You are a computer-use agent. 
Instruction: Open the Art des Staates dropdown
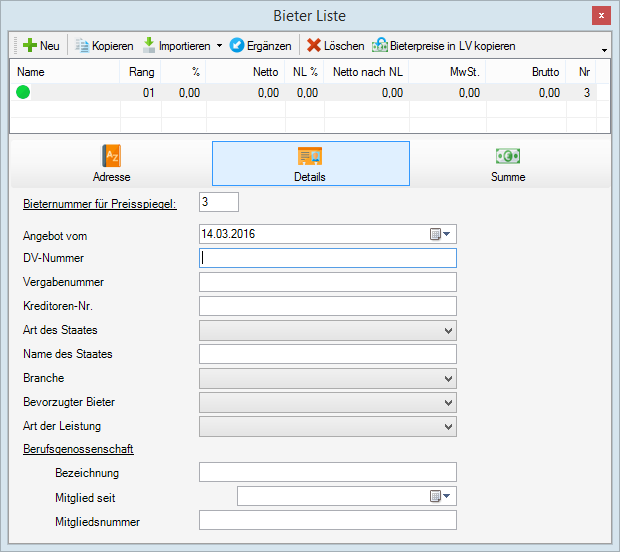[328, 330]
